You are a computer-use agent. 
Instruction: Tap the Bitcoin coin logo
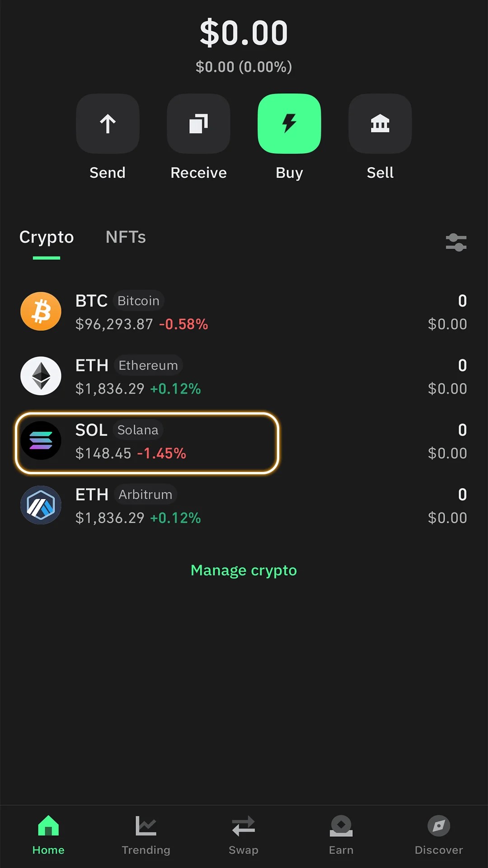pos(41,311)
